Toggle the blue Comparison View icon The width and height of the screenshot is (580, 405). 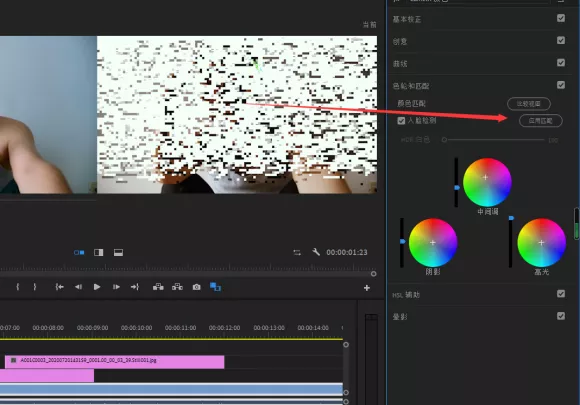215,287
